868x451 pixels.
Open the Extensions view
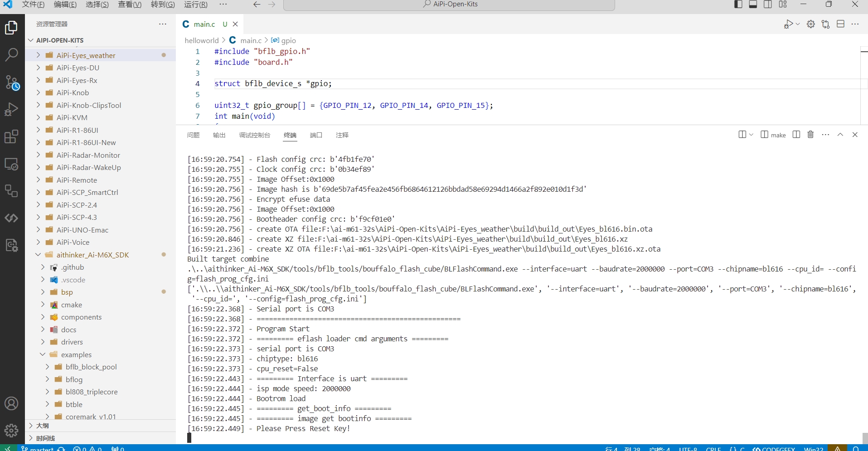tap(11, 136)
